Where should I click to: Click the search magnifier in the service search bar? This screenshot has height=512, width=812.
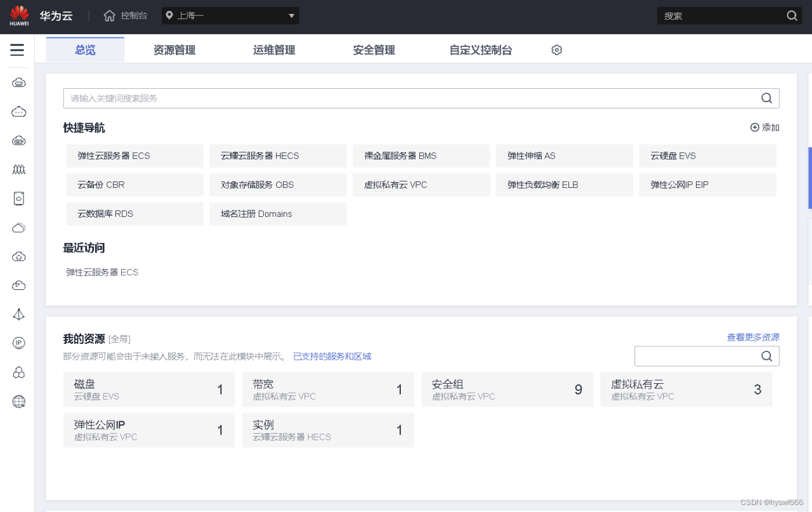point(766,98)
